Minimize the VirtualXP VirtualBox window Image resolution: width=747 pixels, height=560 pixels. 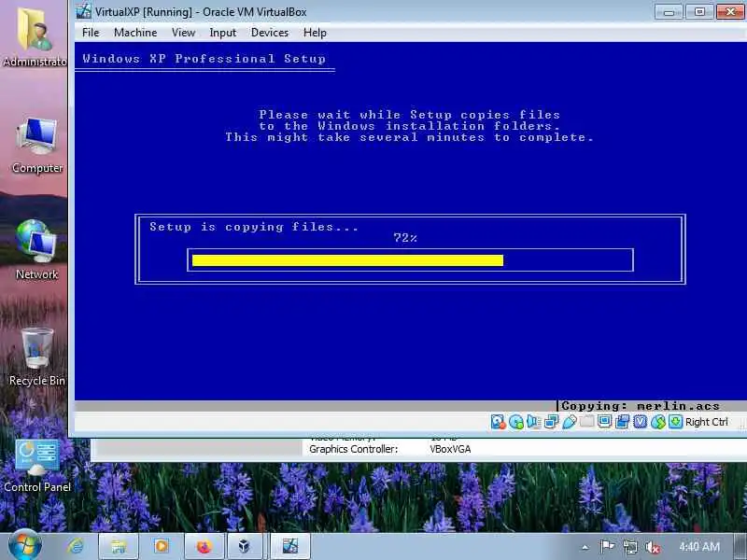(x=669, y=11)
